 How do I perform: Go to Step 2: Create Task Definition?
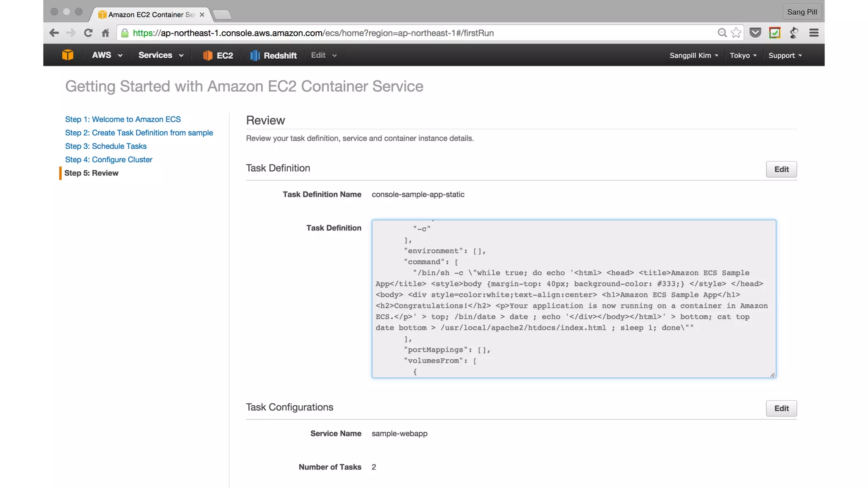click(x=139, y=133)
